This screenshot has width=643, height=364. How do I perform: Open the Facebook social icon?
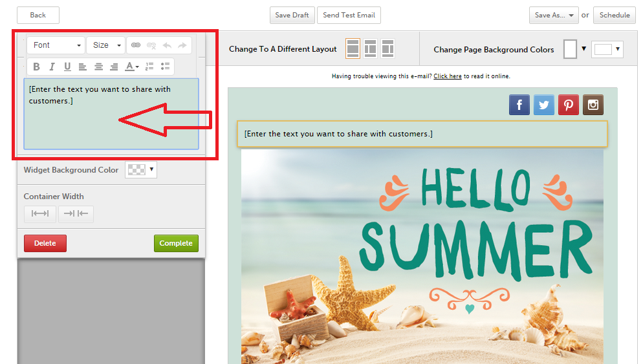519,105
